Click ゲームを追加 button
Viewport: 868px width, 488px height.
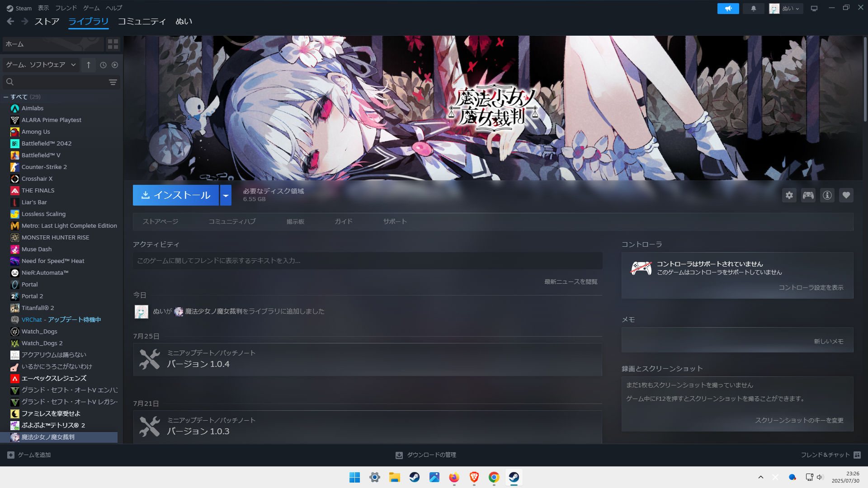coord(29,455)
